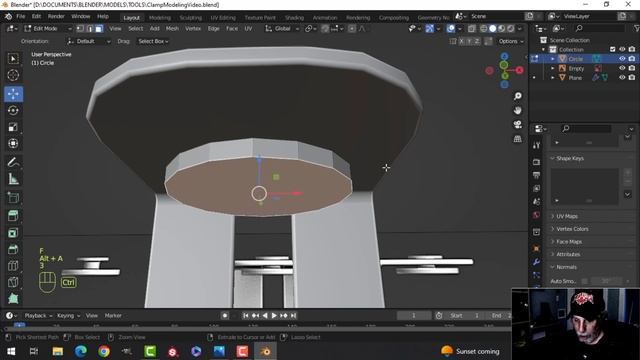Select the Measure tool
The height and width of the screenshot is (360, 640).
pos(13,179)
